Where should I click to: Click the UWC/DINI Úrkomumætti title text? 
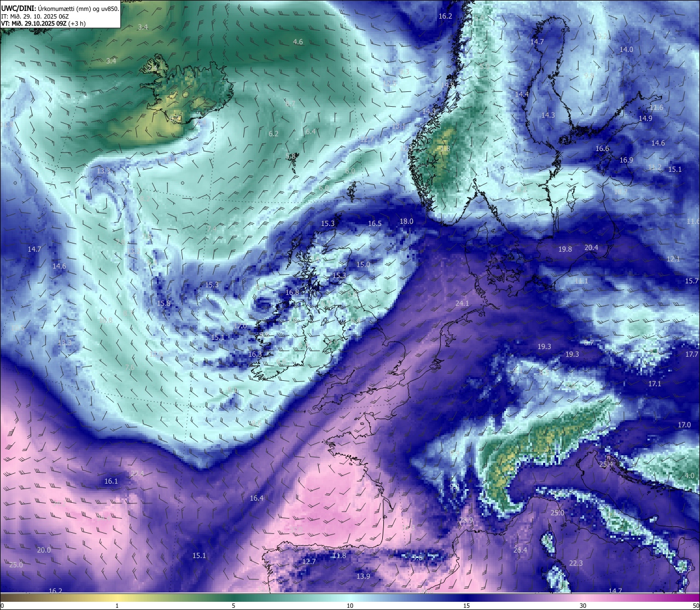[x=60, y=8]
